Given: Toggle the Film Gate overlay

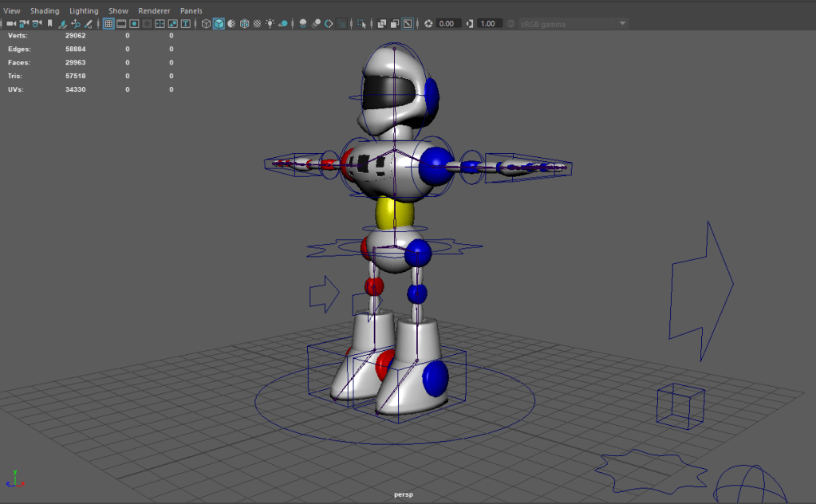Looking at the screenshot, I should [122, 24].
